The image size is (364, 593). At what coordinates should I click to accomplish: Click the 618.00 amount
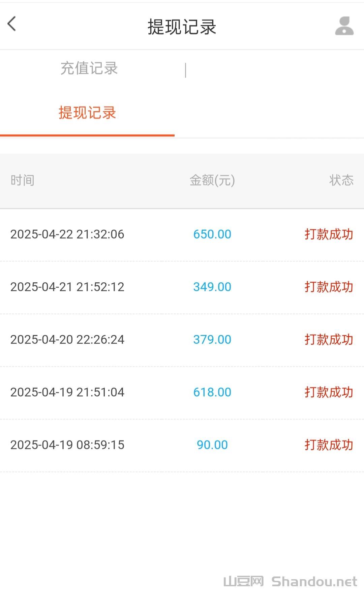[212, 392]
